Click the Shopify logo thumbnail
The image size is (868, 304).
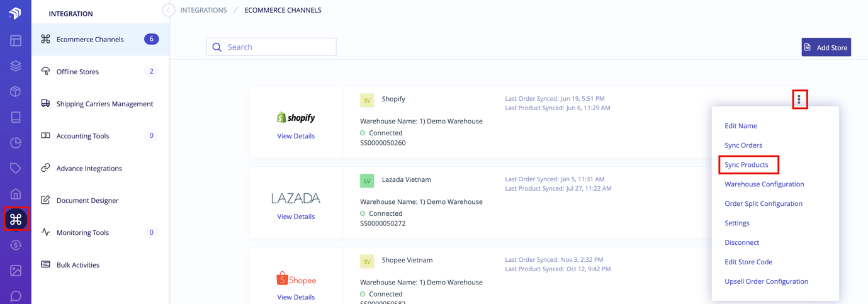tap(296, 118)
